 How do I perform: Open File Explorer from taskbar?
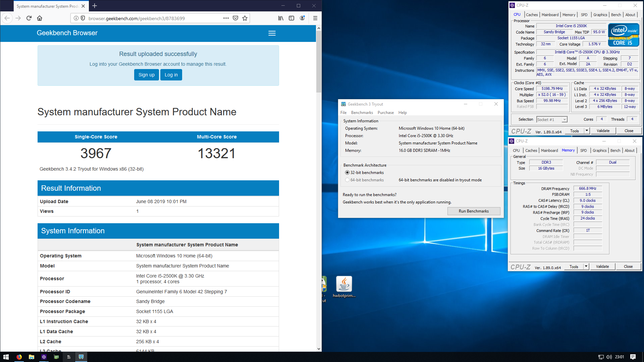coord(32,357)
